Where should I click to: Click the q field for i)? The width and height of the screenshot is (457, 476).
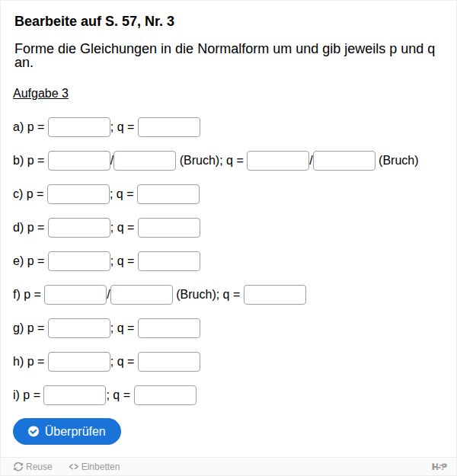point(165,395)
